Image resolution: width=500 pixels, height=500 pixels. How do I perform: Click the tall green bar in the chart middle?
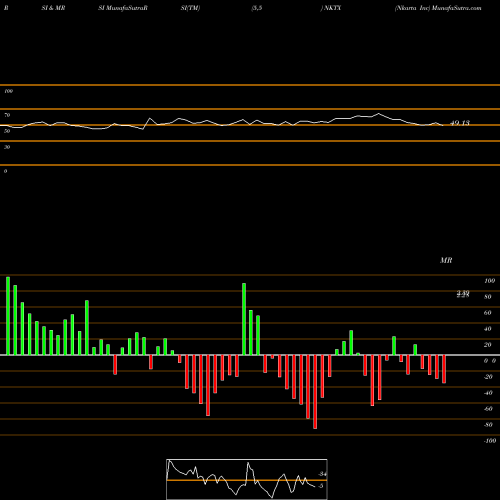[244, 319]
